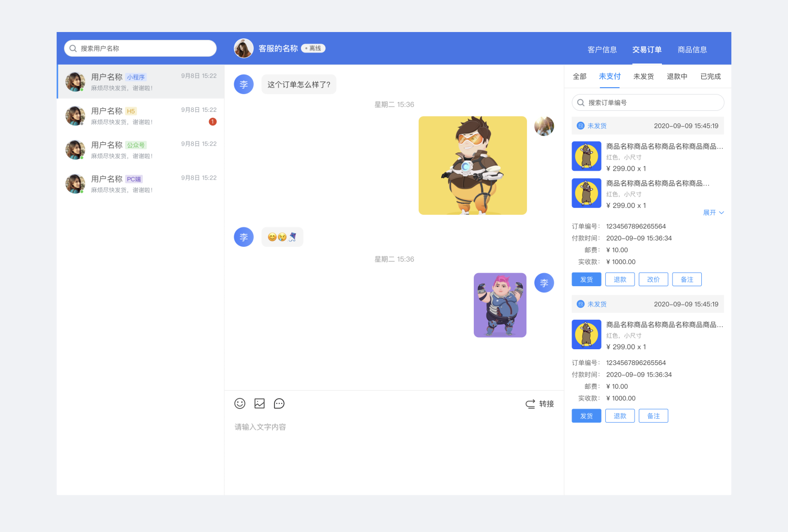Open the yellow cartoon character image
788x532 pixels.
click(473, 165)
